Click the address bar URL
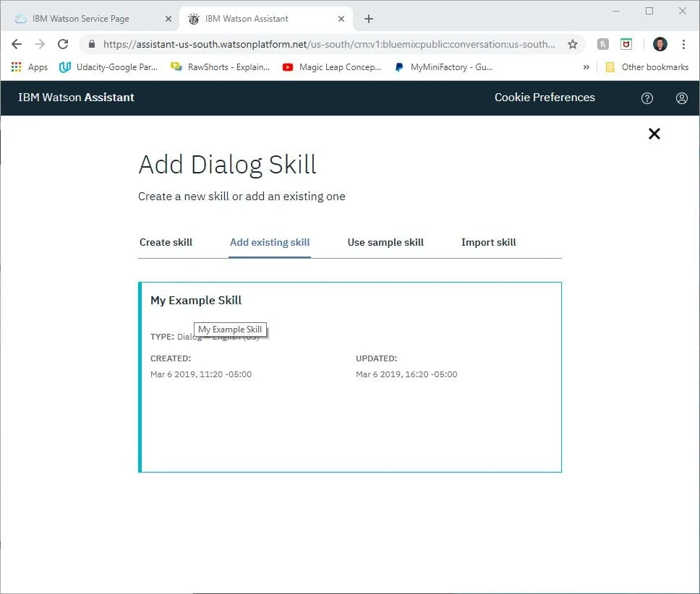This screenshot has height=594, width=700. coord(329,44)
